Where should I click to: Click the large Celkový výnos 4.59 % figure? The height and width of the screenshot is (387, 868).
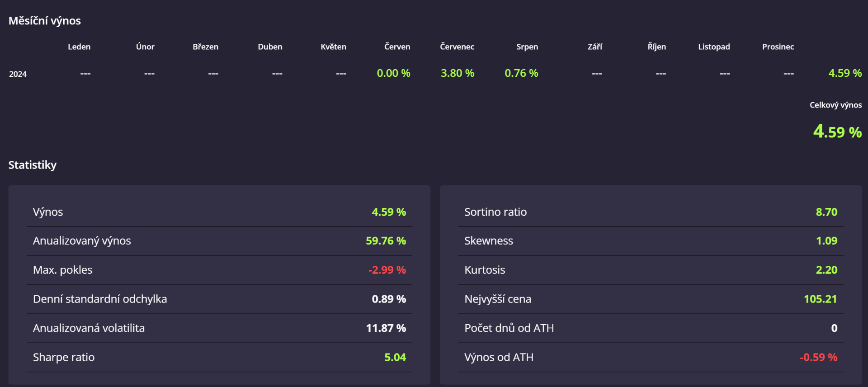tap(837, 132)
